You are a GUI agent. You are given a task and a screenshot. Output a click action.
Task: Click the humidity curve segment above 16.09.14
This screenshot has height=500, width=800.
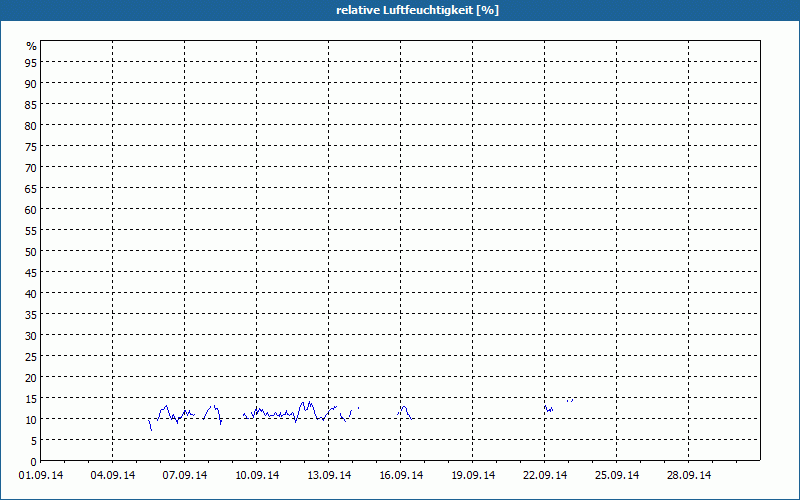404,409
